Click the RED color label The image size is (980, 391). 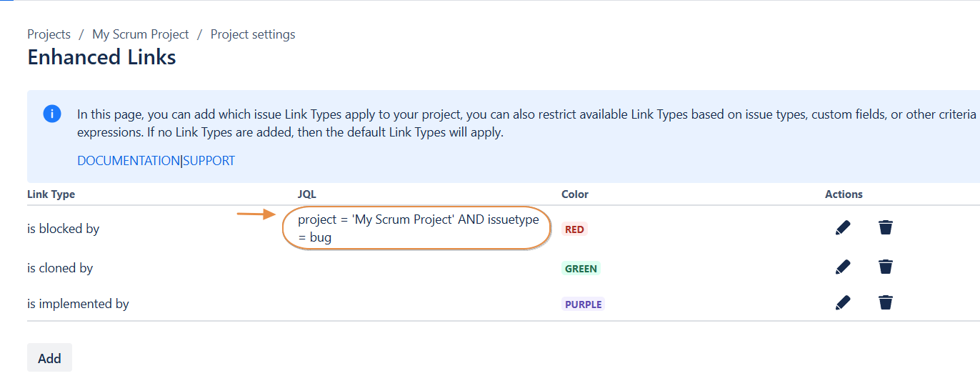[x=574, y=229]
